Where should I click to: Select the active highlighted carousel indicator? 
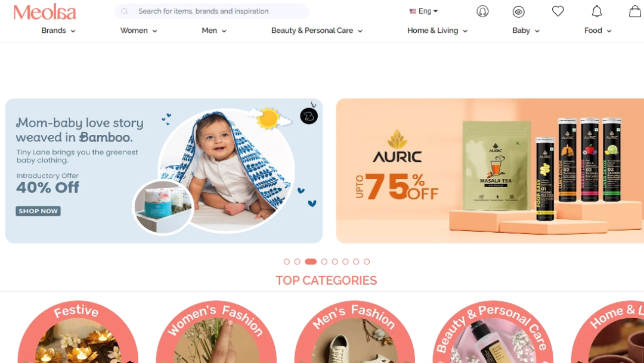(311, 262)
